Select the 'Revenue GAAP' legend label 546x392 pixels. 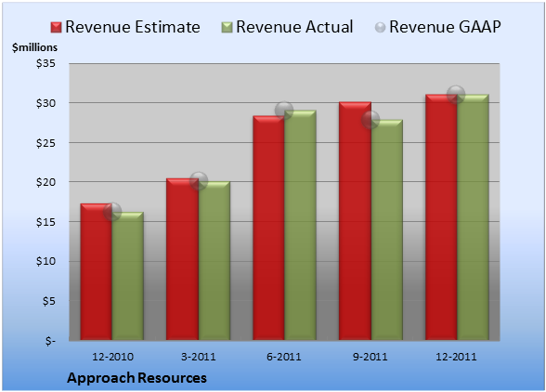click(x=445, y=27)
